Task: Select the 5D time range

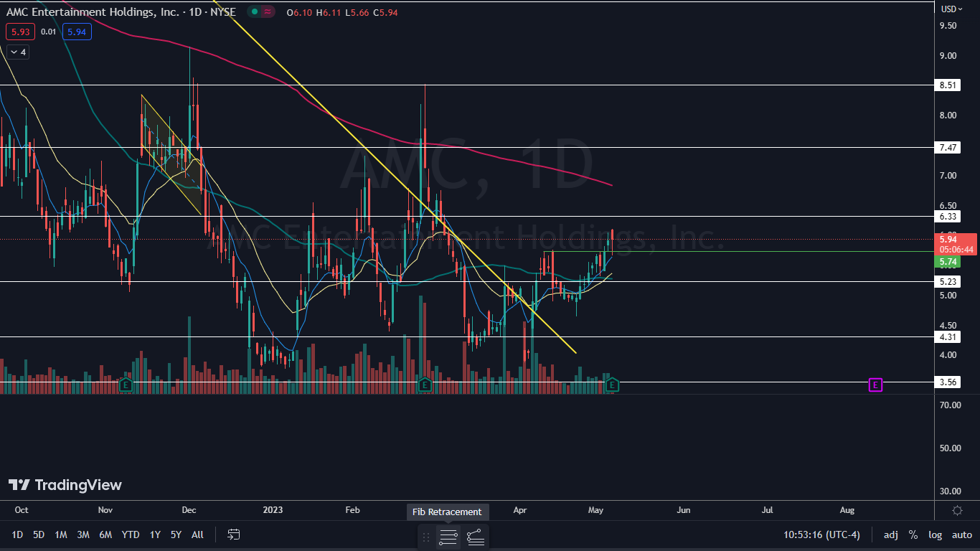Action: tap(39, 534)
